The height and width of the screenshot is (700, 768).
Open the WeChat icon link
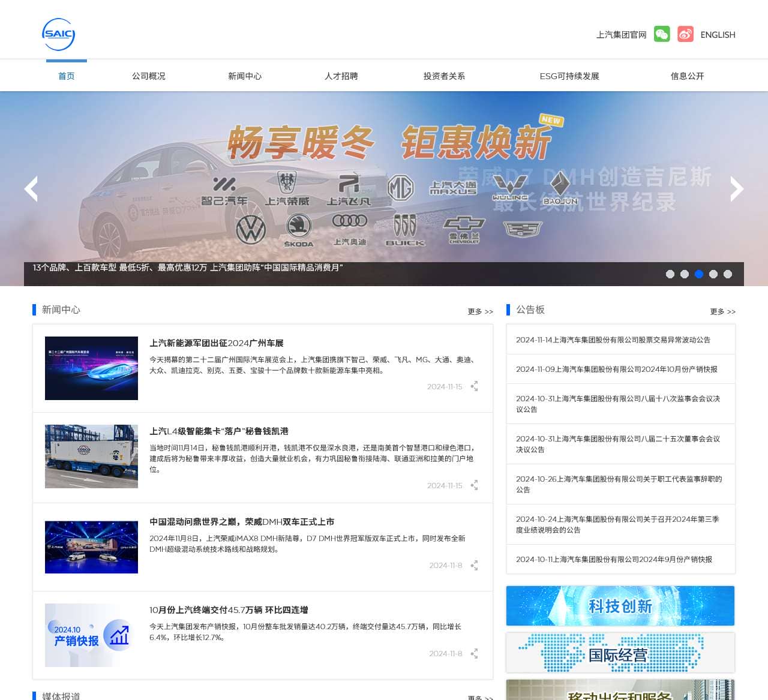[662, 34]
